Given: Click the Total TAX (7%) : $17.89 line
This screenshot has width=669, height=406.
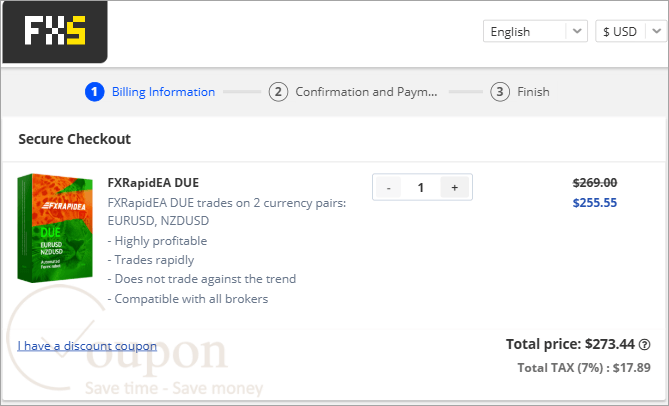Looking at the screenshot, I should click(584, 368).
